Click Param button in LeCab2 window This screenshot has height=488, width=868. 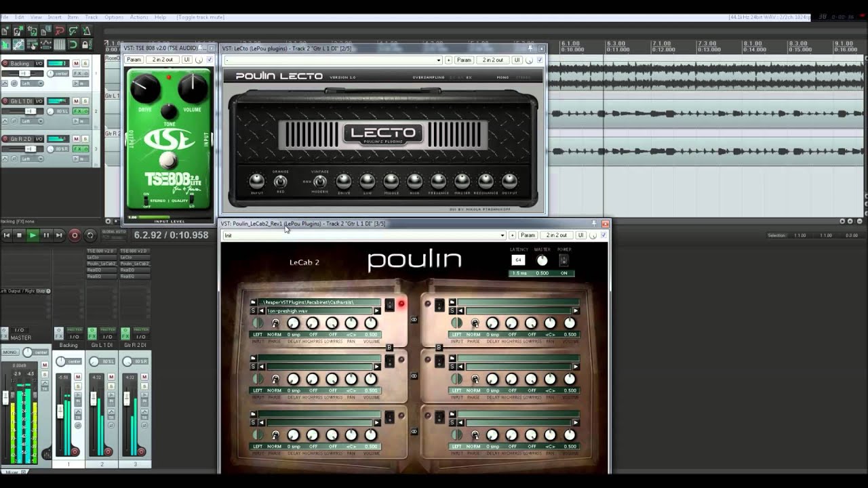[528, 235]
